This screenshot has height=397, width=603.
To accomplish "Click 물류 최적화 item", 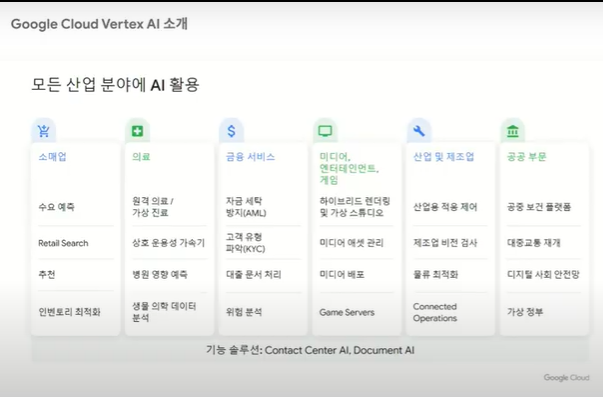I will coord(435,274).
